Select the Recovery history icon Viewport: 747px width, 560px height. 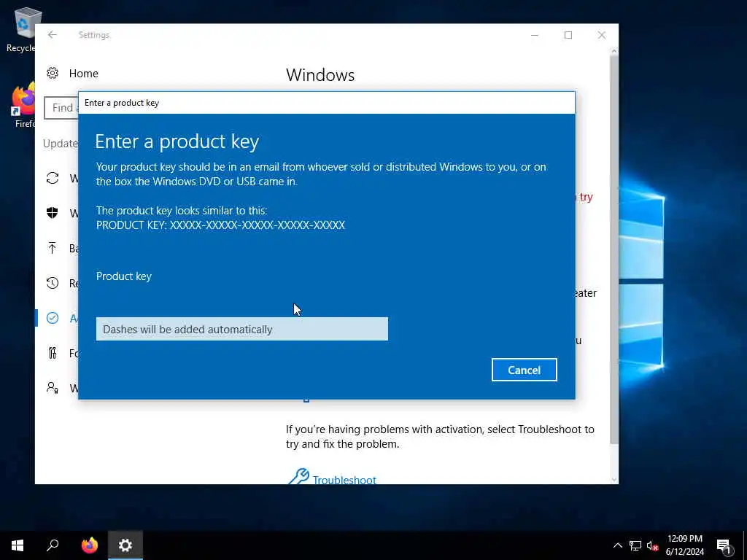click(53, 283)
